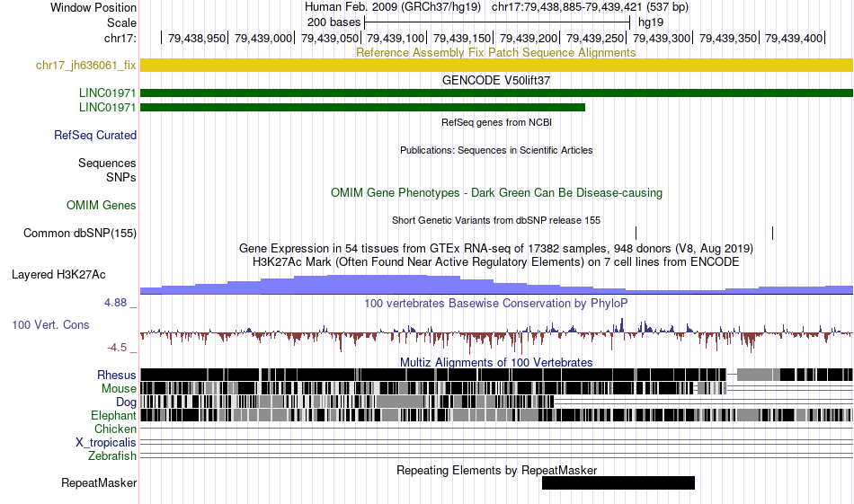
Task: Click the Dog alignment blocks
Action: point(348,402)
